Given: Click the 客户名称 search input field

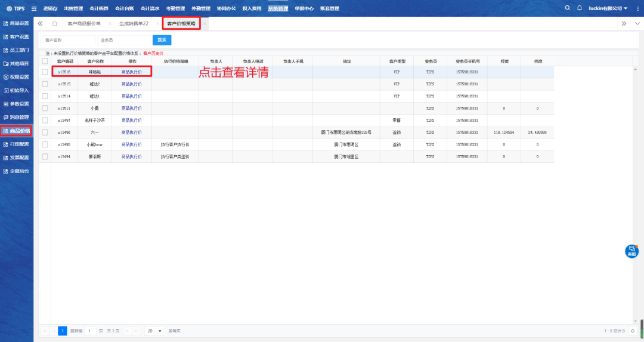Looking at the screenshot, I should [x=68, y=40].
